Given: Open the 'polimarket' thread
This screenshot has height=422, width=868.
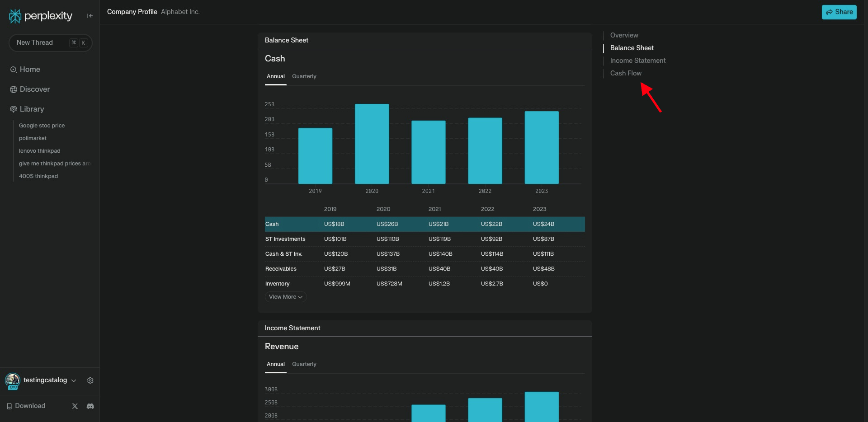Looking at the screenshot, I should click(33, 138).
